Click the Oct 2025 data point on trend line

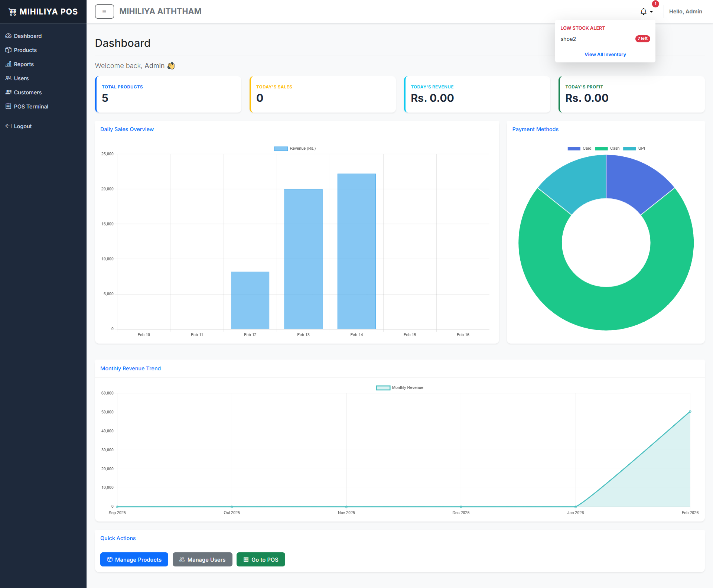pyautogui.click(x=232, y=507)
